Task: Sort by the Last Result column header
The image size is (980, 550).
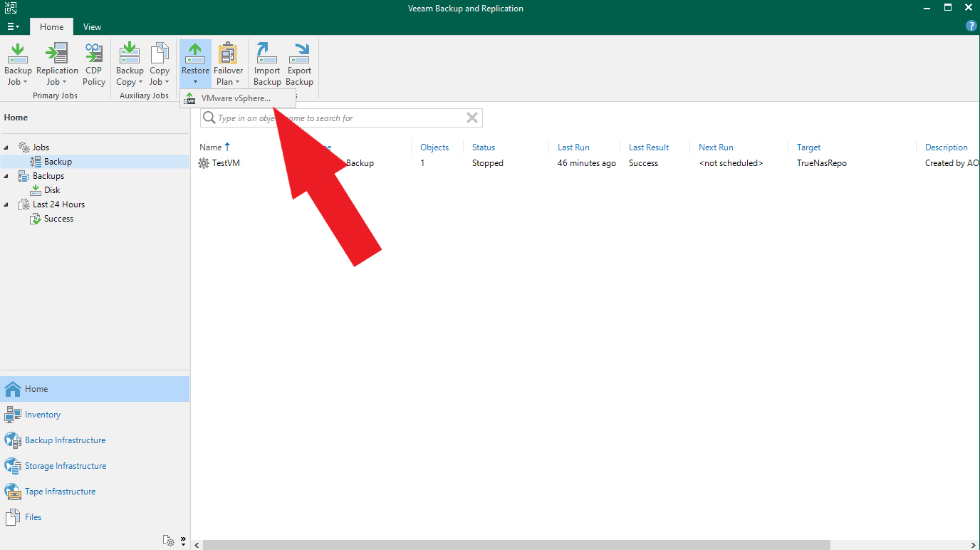Action: click(x=649, y=147)
